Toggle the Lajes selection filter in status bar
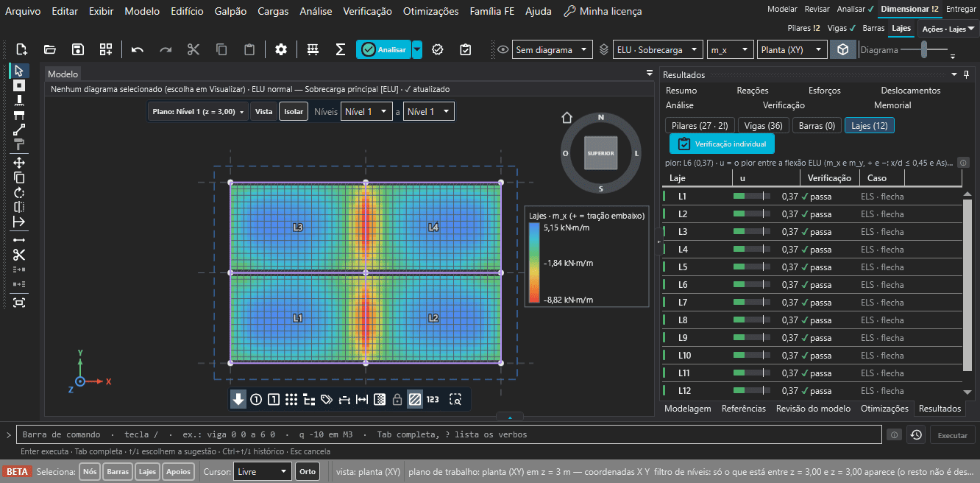The width and height of the screenshot is (980, 483). [x=148, y=471]
